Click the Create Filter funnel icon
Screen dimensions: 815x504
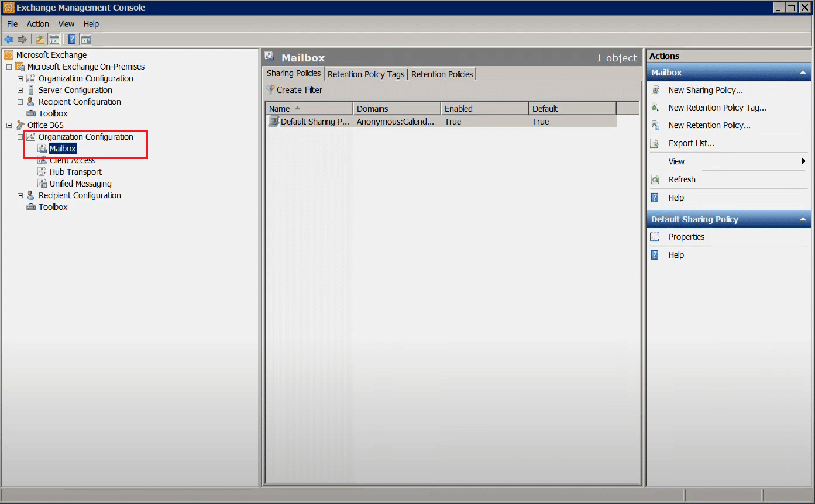pyautogui.click(x=270, y=90)
